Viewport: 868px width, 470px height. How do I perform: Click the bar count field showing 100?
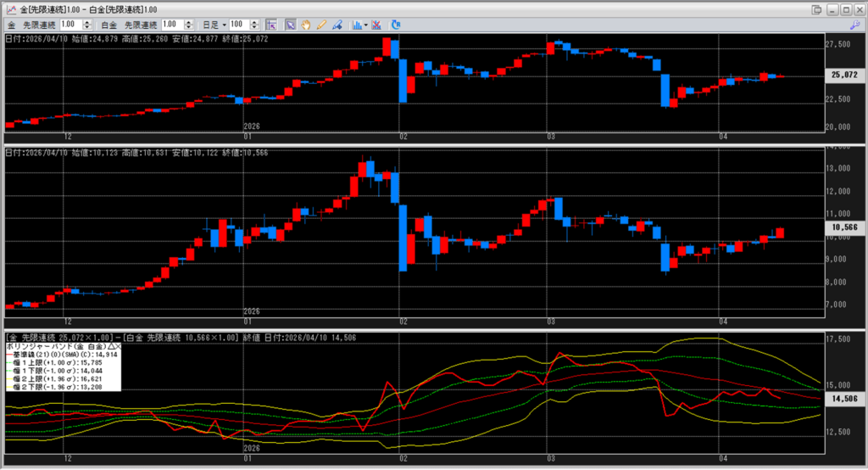pyautogui.click(x=239, y=25)
